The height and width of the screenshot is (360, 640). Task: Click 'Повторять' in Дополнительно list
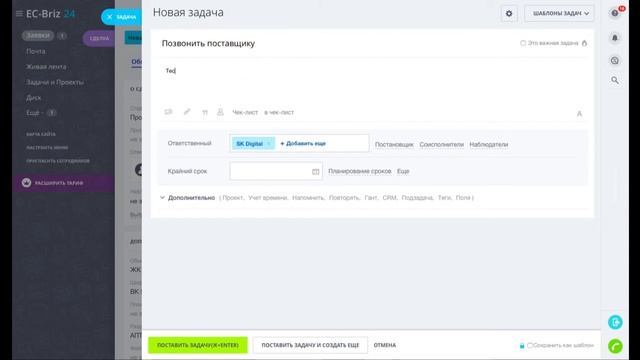(344, 198)
